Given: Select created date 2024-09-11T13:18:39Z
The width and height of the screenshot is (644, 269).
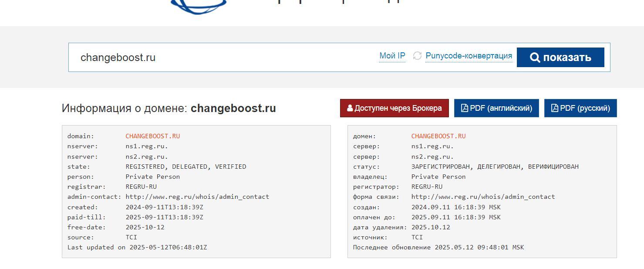Looking at the screenshot, I should (165, 207).
